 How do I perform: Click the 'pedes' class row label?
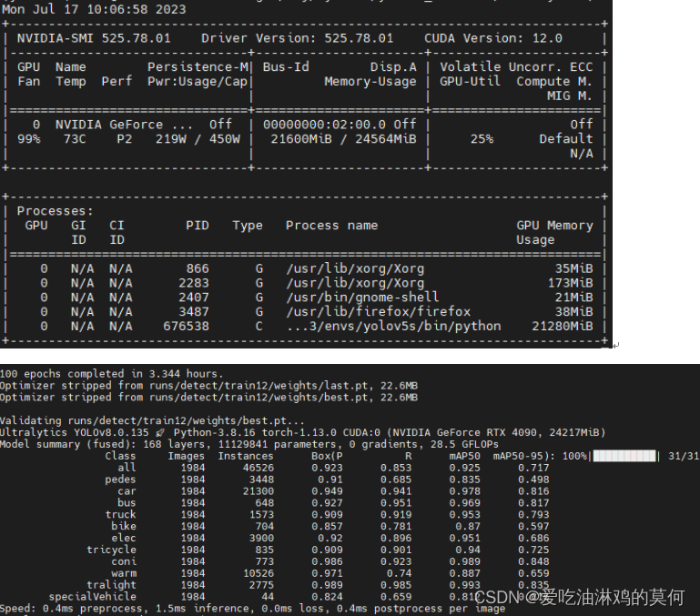[120, 480]
